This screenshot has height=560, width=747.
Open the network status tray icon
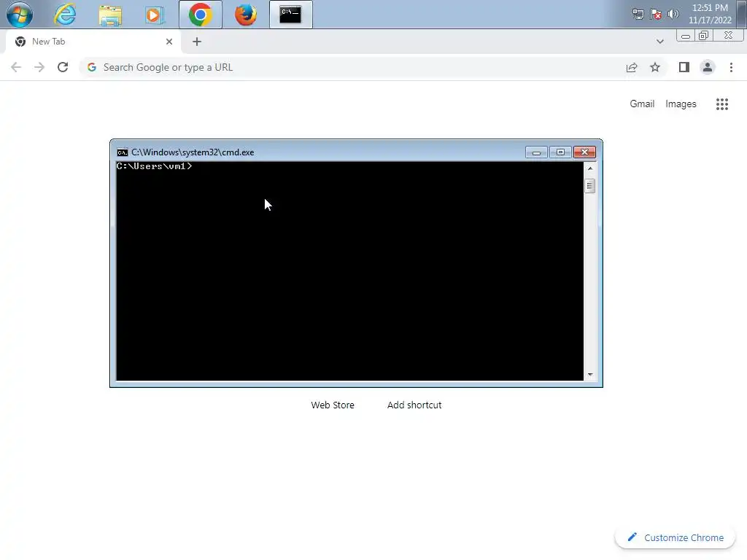coord(638,14)
